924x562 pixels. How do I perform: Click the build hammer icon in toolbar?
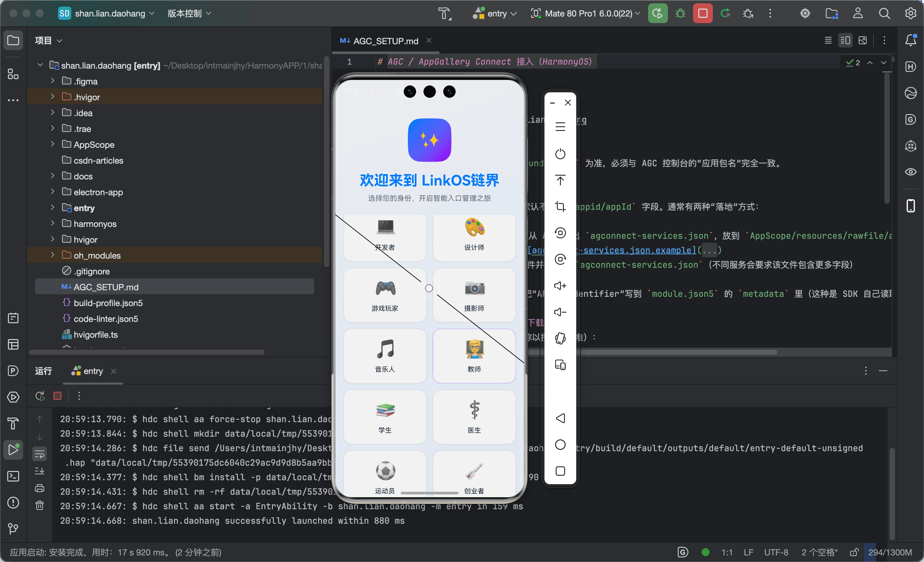coord(445,14)
